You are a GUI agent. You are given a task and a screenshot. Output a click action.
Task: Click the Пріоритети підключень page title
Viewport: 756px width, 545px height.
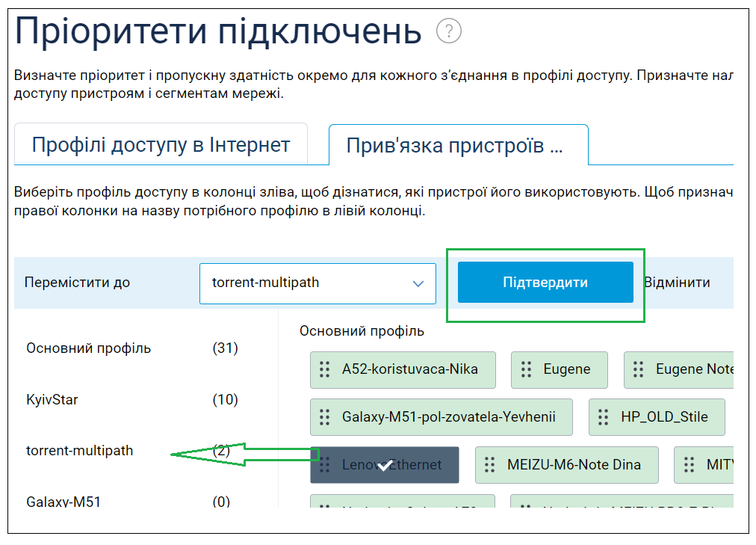(218, 31)
